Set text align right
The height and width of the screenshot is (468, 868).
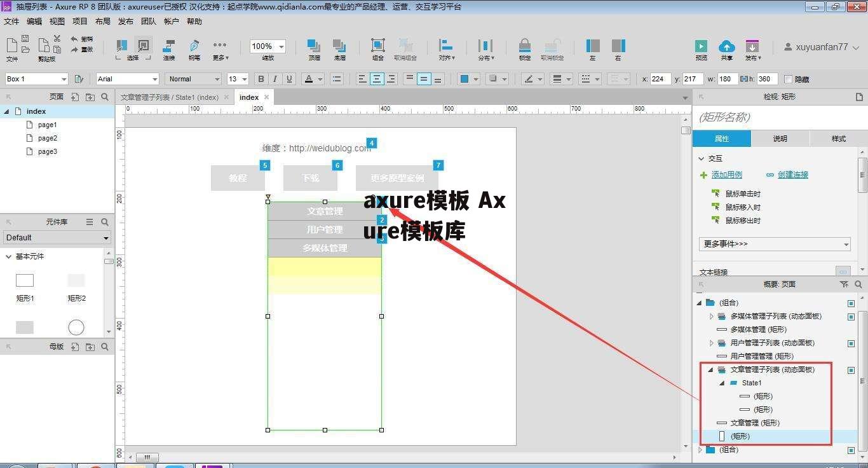tap(391, 79)
